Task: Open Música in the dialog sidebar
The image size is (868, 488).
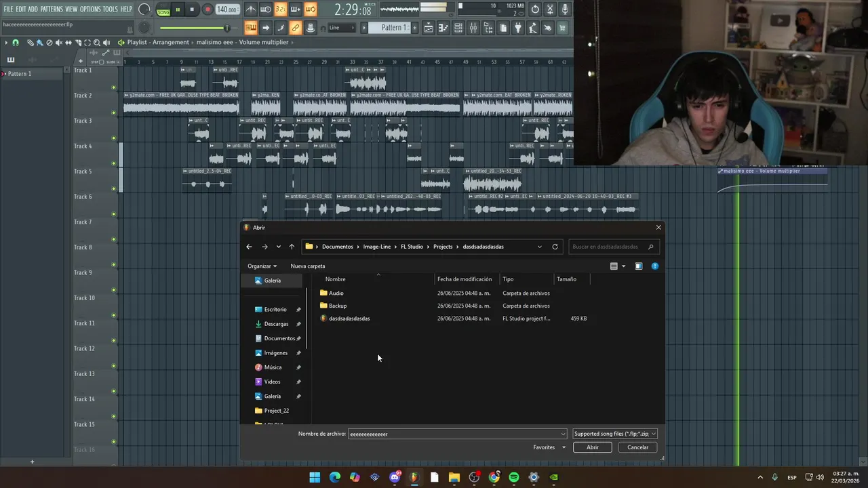Action: [x=273, y=367]
